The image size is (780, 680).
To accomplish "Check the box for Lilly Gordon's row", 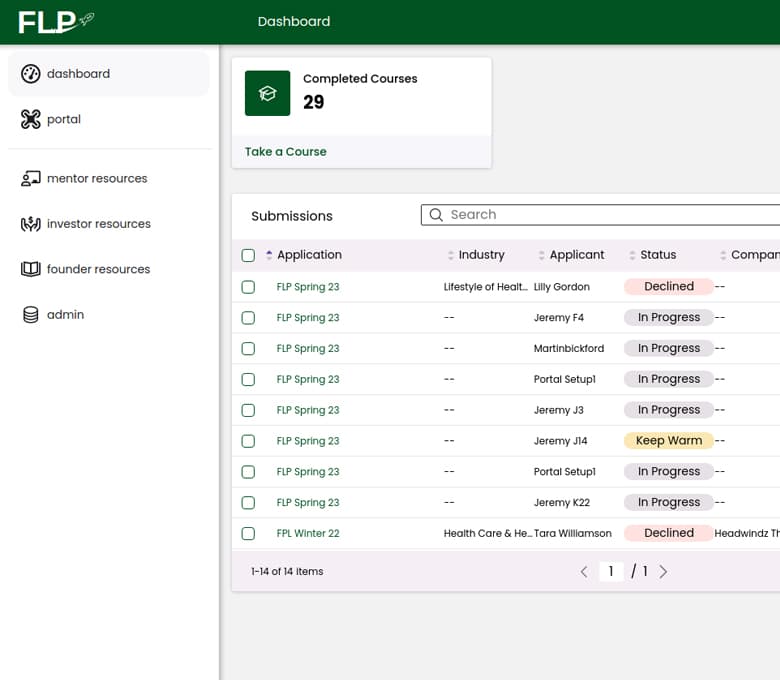I will click(248, 287).
